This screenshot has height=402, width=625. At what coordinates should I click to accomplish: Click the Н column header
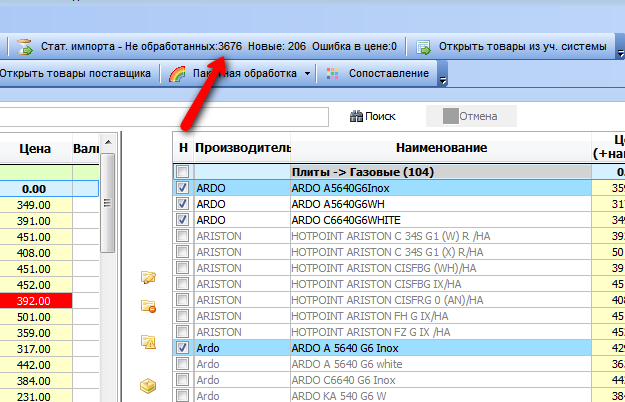(183, 148)
